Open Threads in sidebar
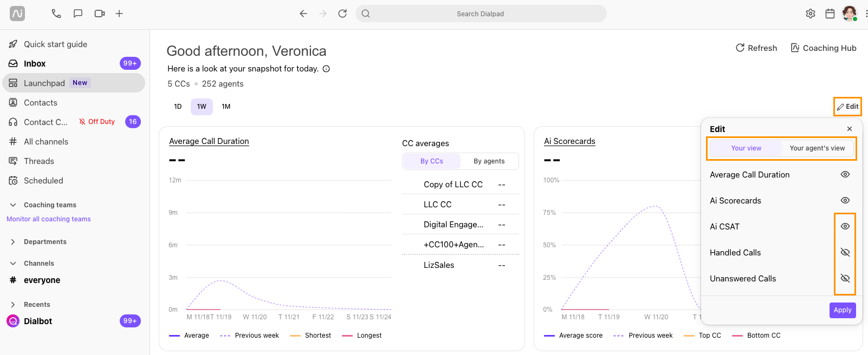The width and height of the screenshot is (868, 355). tap(74, 161)
